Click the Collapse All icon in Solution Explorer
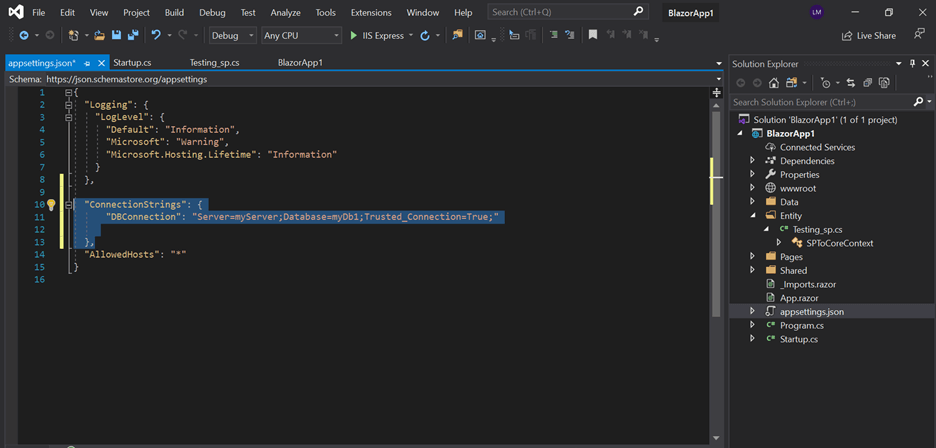Viewport: 936px width, 448px height. (x=867, y=83)
